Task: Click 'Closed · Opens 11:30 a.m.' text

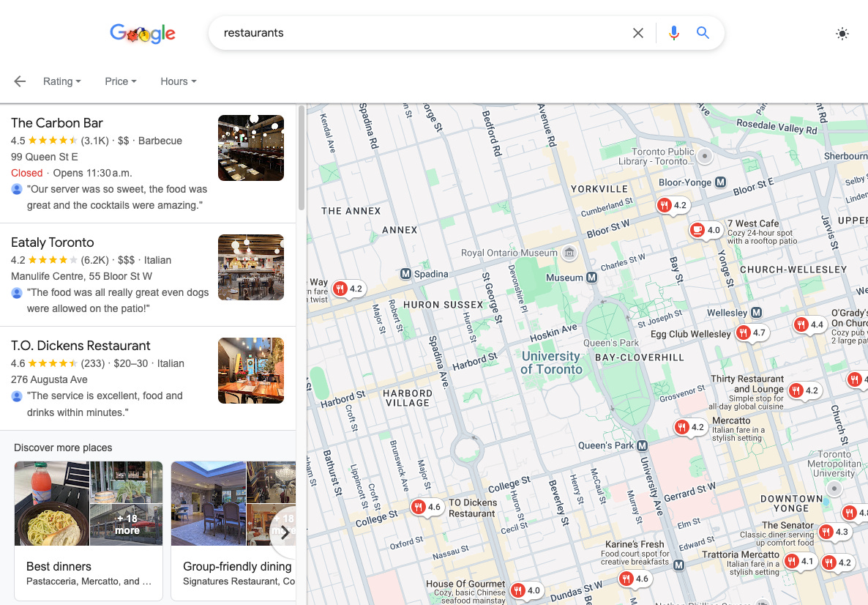Action: pyautogui.click(x=72, y=173)
